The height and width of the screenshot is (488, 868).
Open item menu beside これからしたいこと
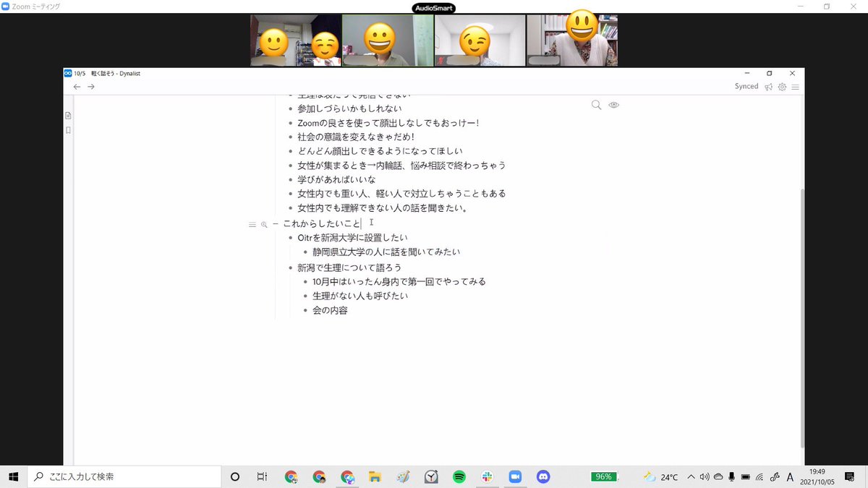[252, 225]
